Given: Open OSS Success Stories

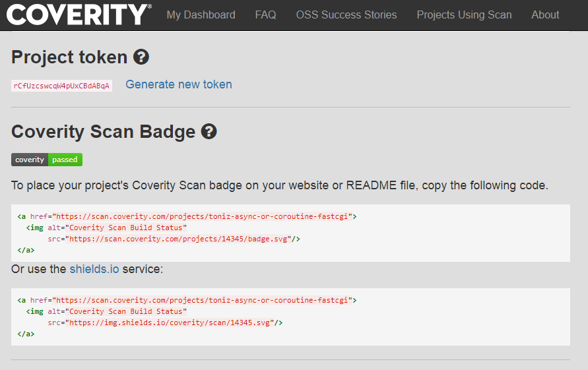Looking at the screenshot, I should (346, 15).
